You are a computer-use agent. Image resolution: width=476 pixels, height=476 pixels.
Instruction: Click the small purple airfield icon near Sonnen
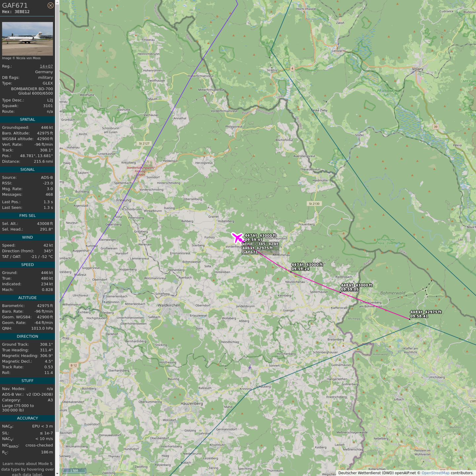pyautogui.click(x=250, y=368)
